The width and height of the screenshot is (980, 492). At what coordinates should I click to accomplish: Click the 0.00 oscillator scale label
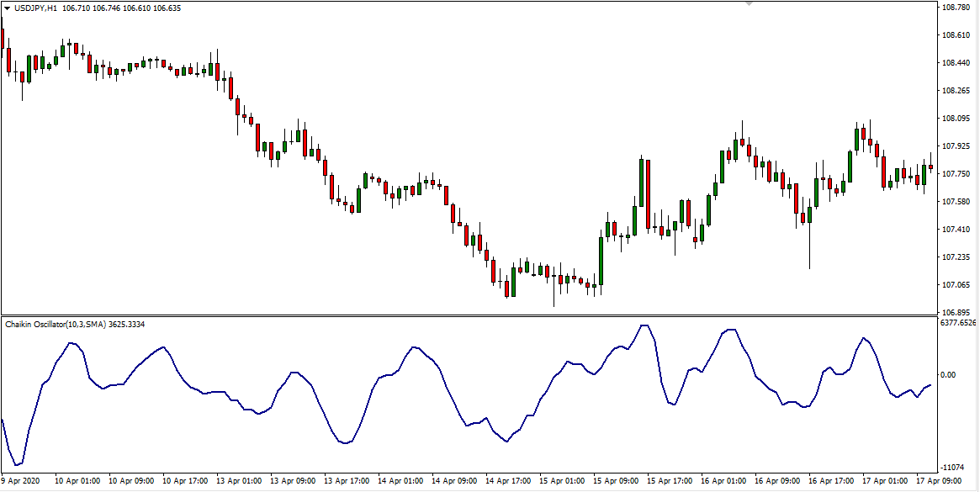coord(949,375)
